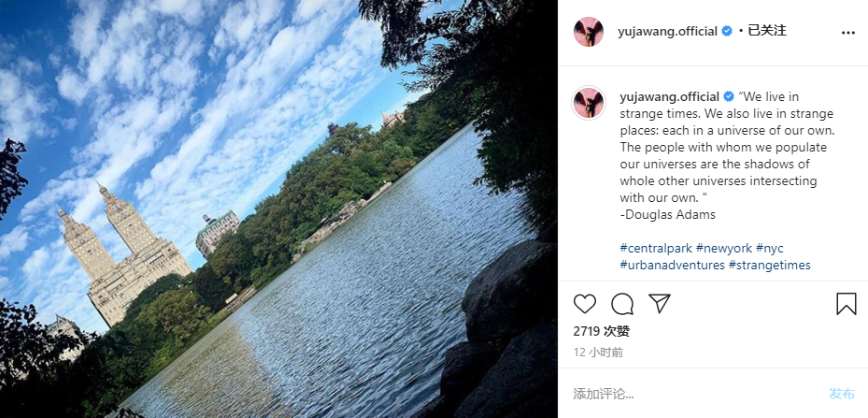Screen dimensions: 868x418
Task: Open yujawang.official header profile avatar
Action: click(589, 32)
